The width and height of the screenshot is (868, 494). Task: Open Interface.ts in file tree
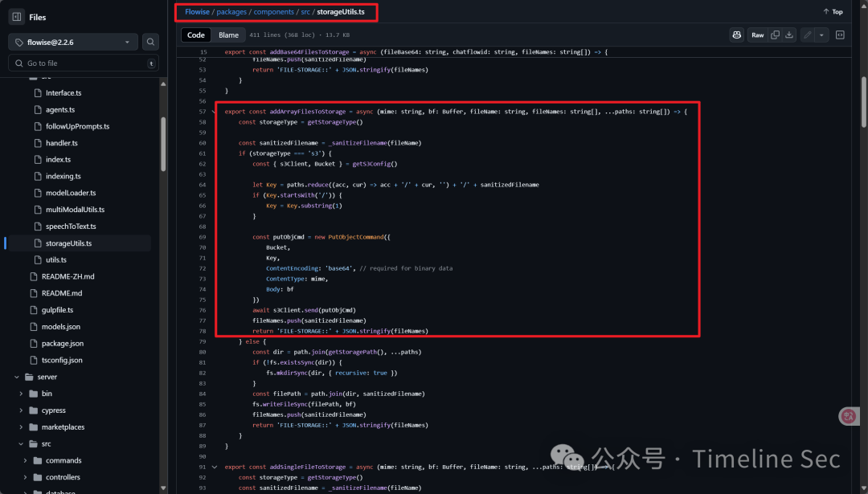[x=63, y=93]
